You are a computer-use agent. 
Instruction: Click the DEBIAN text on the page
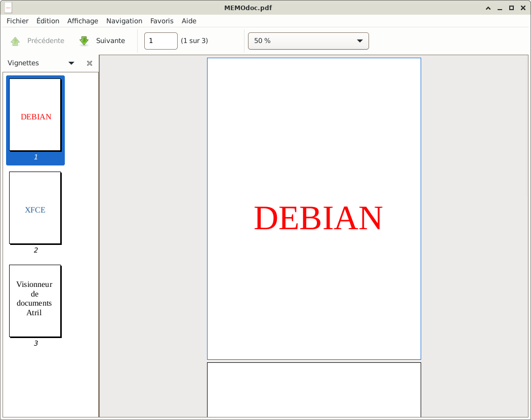[x=318, y=218]
